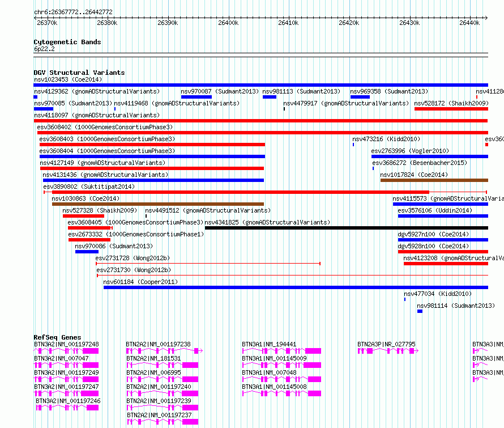This screenshot has width=504, height=428.
Task: Select transcript BTN3A2|NM_001197247
Action: (66, 387)
